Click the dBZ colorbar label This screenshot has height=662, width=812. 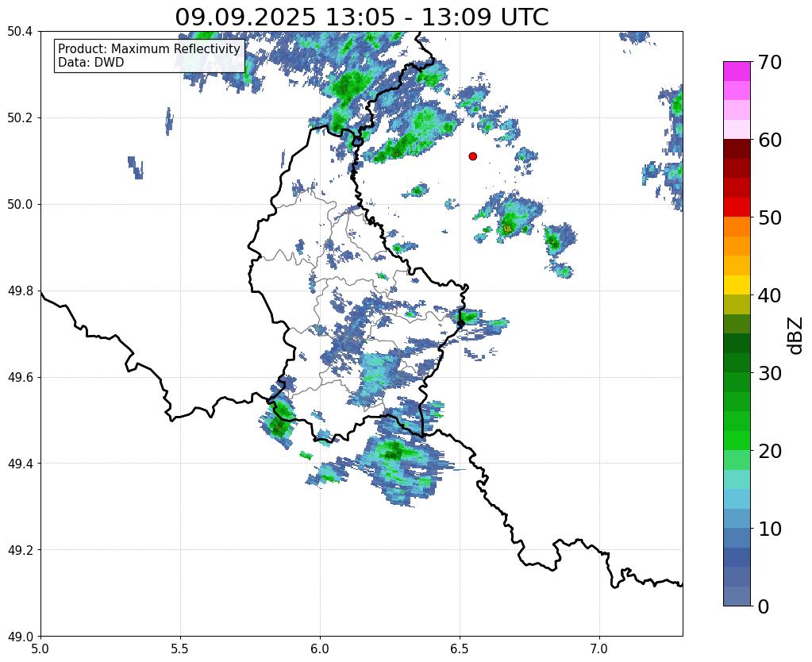796,336
